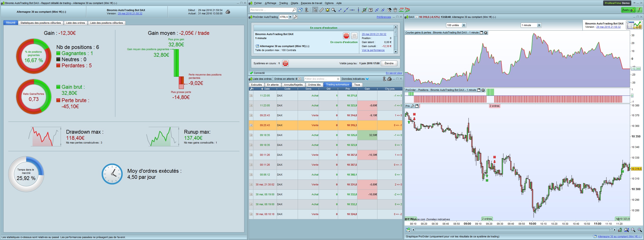Image resolution: width=644 pixels, height=240 pixels.
Task: Click the delete objects trash can in toolbar
Action: pos(395,10)
